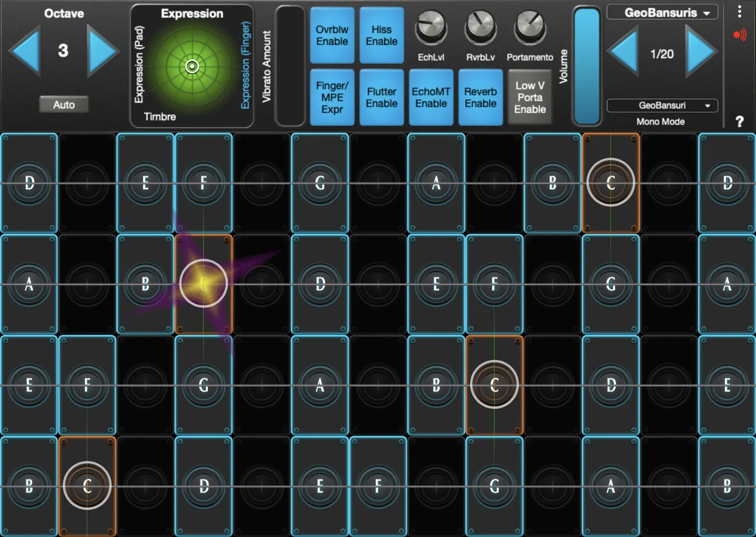Click the 1/20 preset counter

662,54
